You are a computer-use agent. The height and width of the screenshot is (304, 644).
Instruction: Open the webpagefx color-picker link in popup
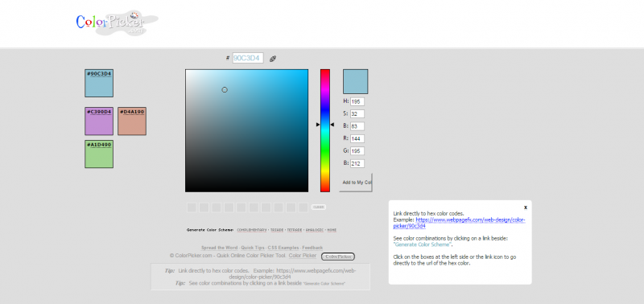point(459,223)
